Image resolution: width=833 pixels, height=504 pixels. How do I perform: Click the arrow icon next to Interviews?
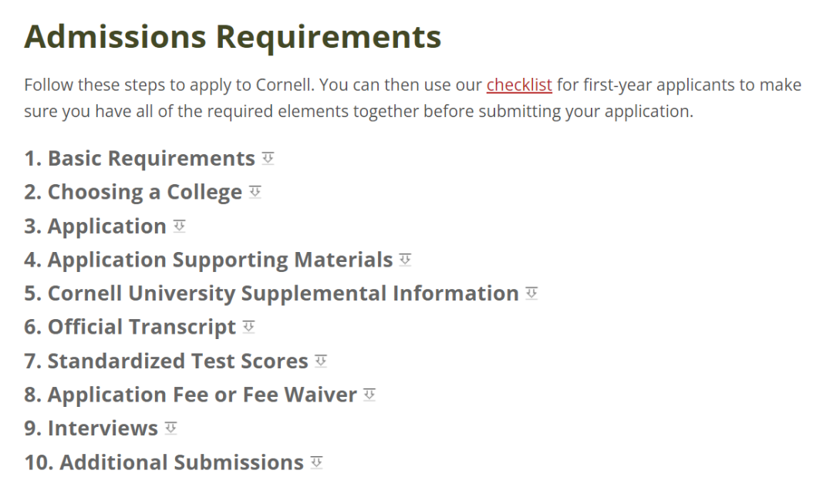pos(170,428)
